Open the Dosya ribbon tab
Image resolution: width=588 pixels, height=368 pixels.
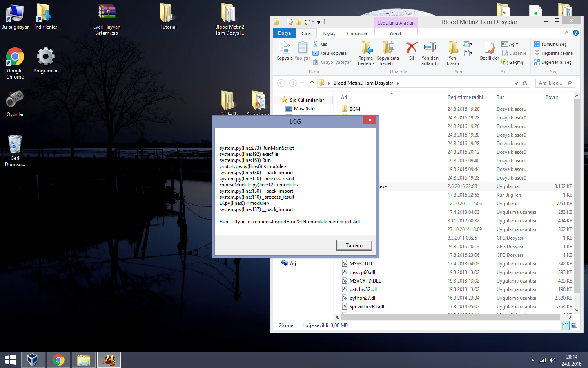(284, 33)
